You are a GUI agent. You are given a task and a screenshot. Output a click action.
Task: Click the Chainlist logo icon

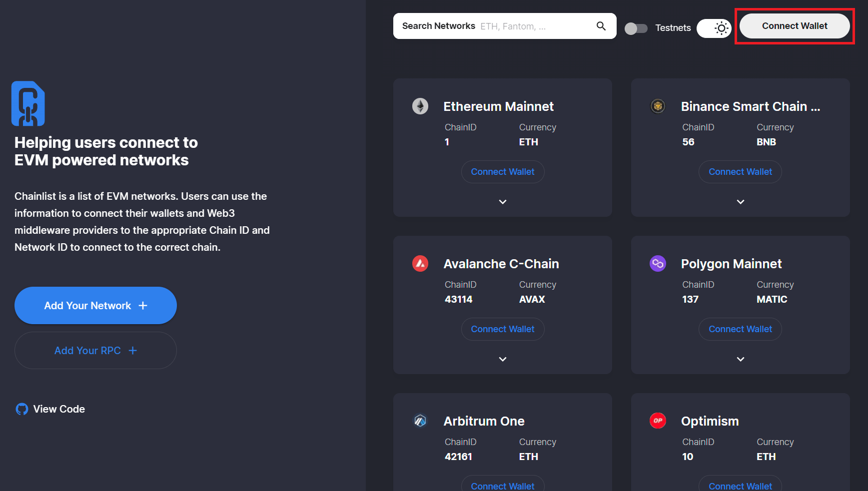pos(28,103)
